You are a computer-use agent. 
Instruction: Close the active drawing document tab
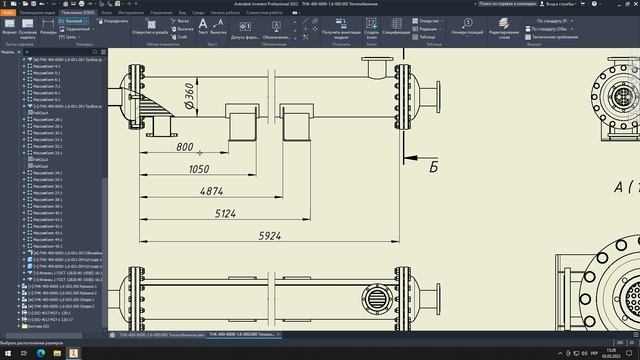coord(278,334)
